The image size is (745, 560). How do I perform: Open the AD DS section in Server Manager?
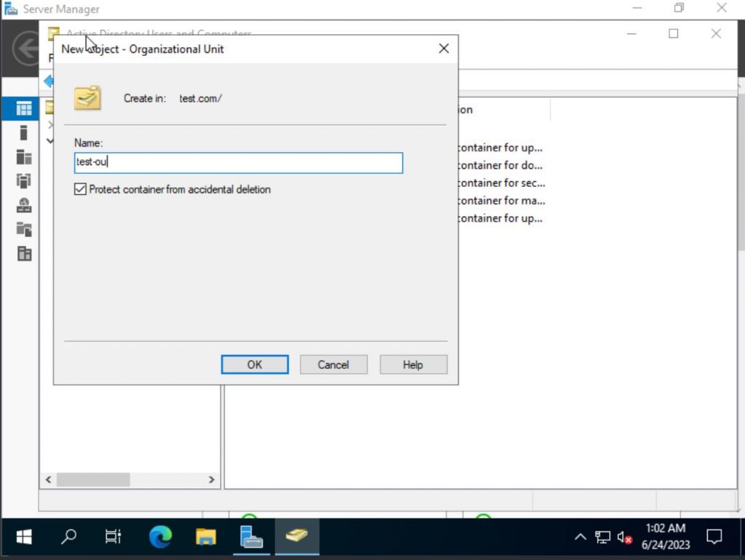tap(22, 180)
